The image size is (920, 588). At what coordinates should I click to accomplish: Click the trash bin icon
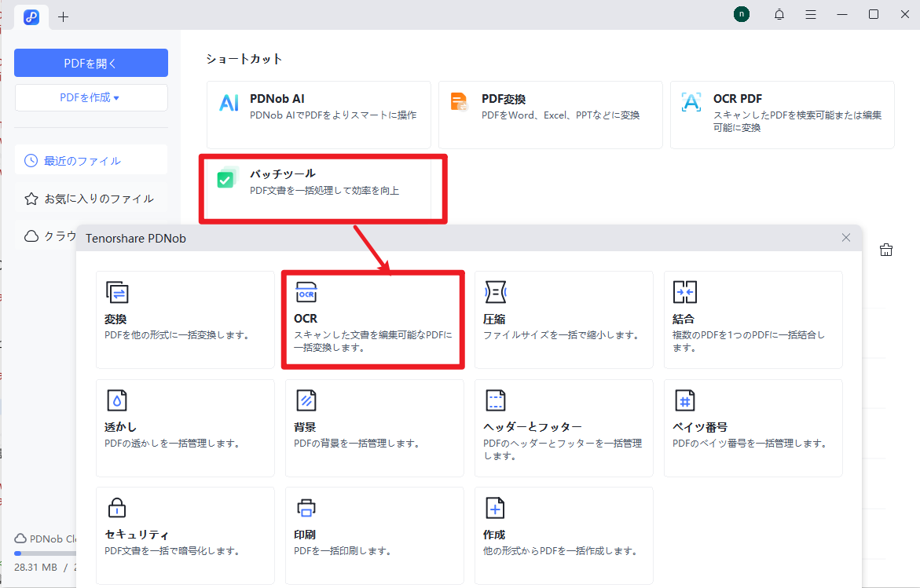pos(886,250)
